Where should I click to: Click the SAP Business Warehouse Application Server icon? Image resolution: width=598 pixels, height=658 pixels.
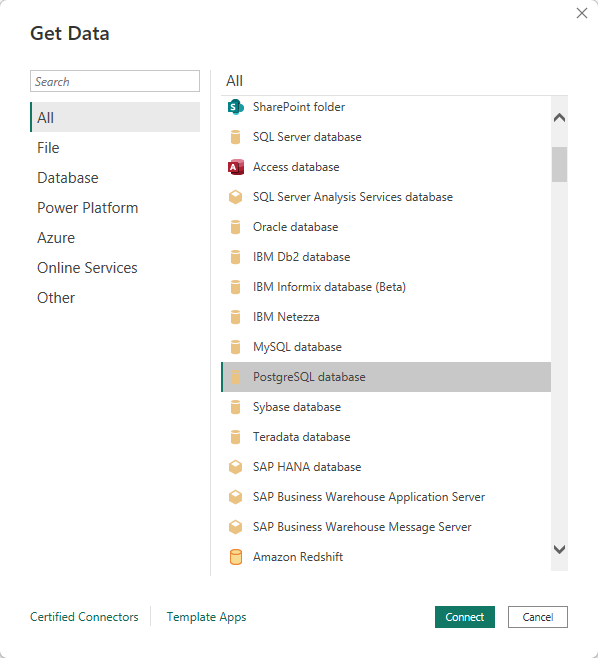click(x=235, y=497)
